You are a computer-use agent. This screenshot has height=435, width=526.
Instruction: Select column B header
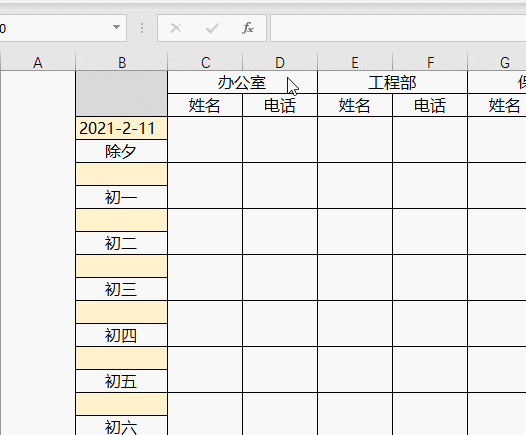pyautogui.click(x=122, y=62)
